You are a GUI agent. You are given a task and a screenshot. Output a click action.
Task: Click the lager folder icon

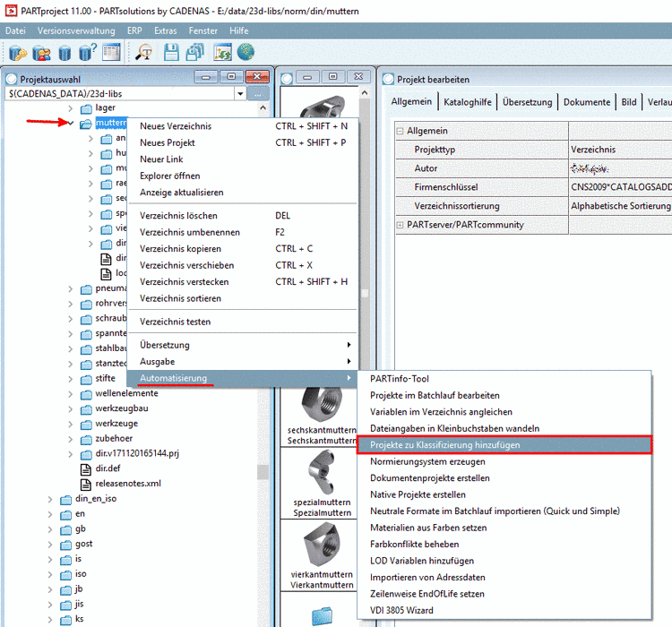pyautogui.click(x=86, y=108)
